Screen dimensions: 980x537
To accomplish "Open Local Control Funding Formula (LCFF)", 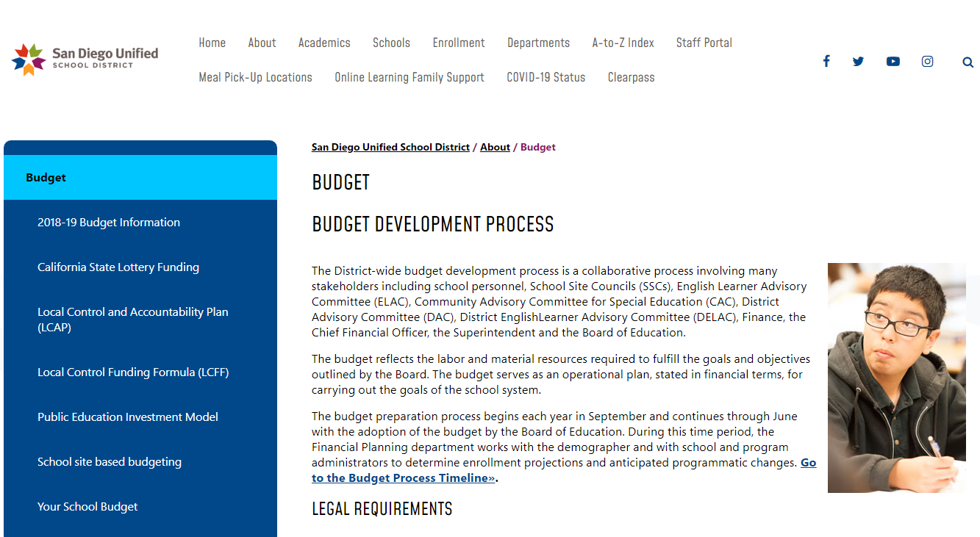I will (x=133, y=372).
